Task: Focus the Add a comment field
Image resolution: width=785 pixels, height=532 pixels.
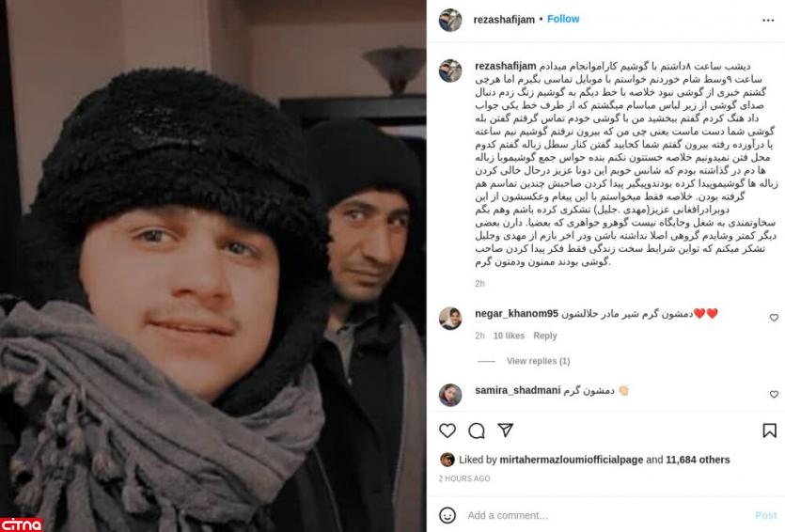Action: (x=605, y=515)
